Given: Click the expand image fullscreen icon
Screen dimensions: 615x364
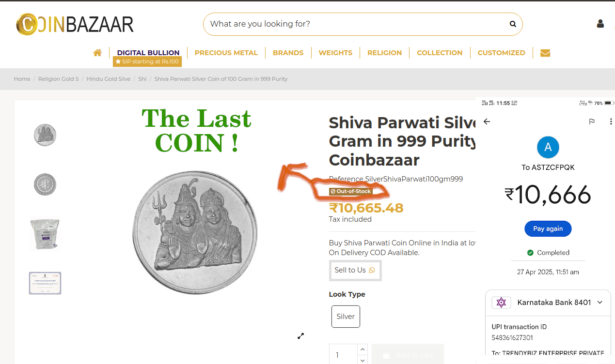Looking at the screenshot, I should pos(300,335).
